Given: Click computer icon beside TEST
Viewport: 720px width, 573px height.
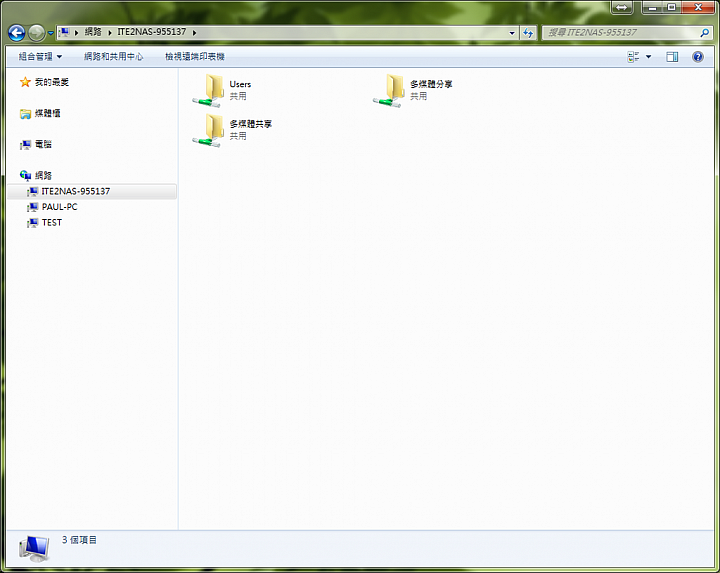Looking at the screenshot, I should pyautogui.click(x=32, y=223).
